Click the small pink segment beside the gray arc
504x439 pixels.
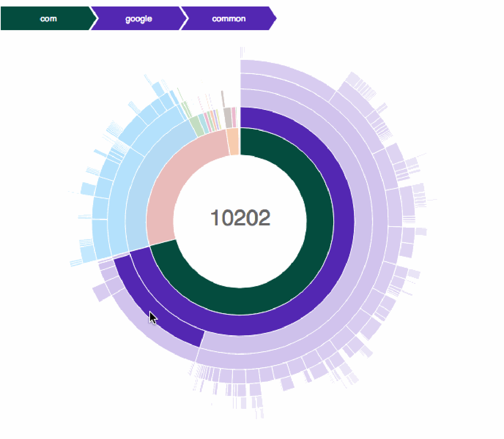pos(234,117)
